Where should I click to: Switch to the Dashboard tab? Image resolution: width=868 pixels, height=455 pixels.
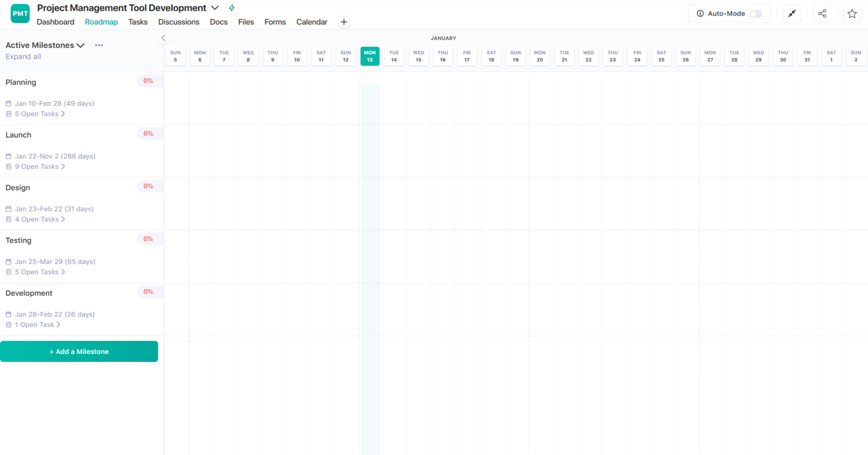pyautogui.click(x=55, y=22)
